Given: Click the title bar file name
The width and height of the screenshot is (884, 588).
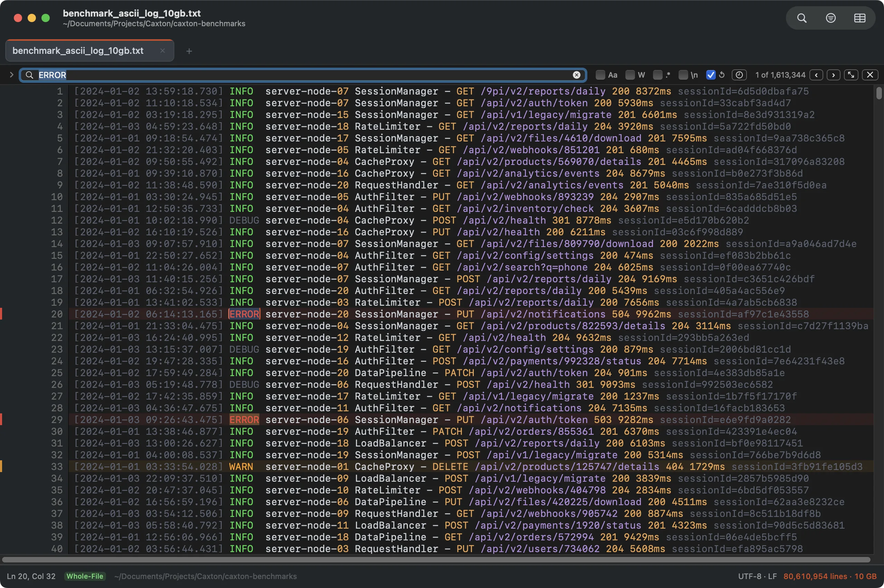Looking at the screenshot, I should (x=132, y=13).
